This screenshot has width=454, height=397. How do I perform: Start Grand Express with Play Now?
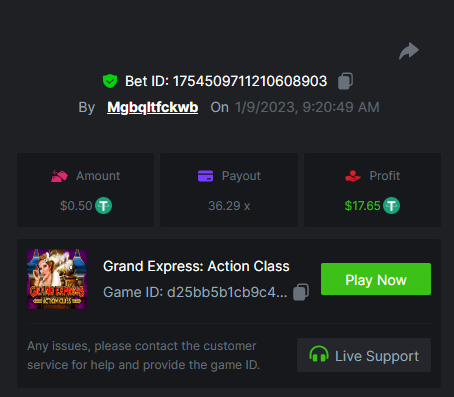376,279
